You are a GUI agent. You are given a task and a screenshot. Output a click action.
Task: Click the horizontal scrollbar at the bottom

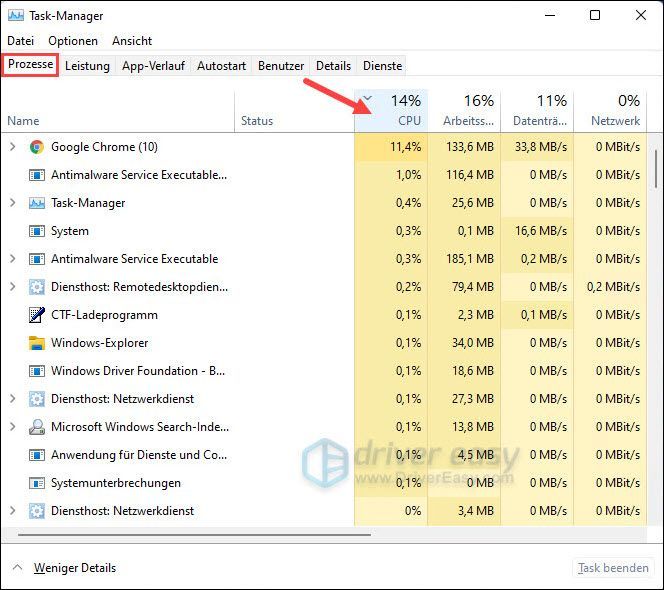point(194,535)
